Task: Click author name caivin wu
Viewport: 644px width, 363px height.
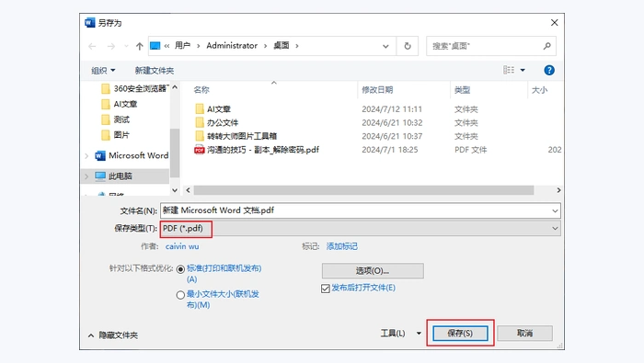Action: (x=182, y=246)
